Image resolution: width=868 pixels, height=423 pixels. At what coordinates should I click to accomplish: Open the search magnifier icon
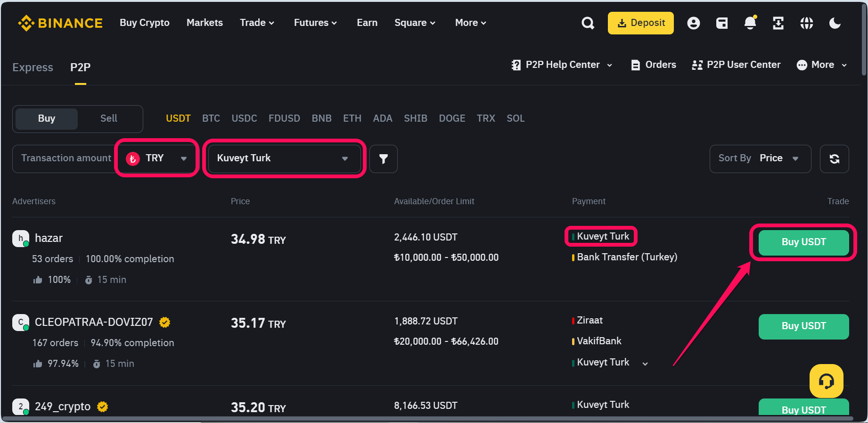[588, 23]
